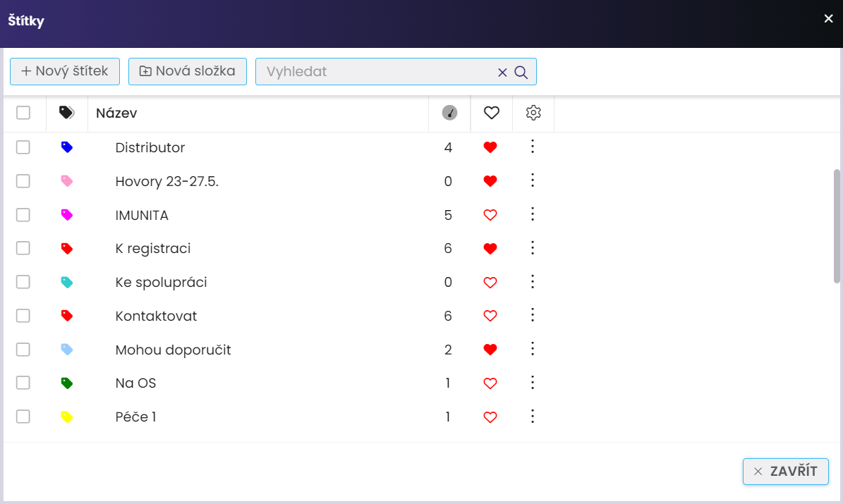Click the usage count gauge header icon
This screenshot has height=504, width=843.
(x=449, y=113)
